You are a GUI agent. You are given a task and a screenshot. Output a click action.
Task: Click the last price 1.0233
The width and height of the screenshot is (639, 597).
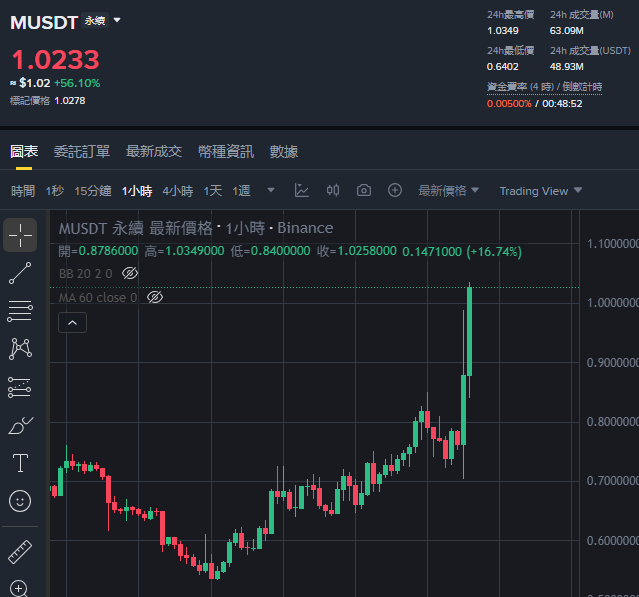55,59
